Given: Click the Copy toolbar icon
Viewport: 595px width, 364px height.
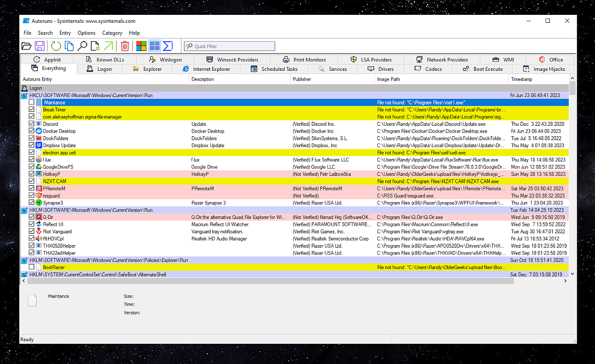Looking at the screenshot, I should 69,46.
